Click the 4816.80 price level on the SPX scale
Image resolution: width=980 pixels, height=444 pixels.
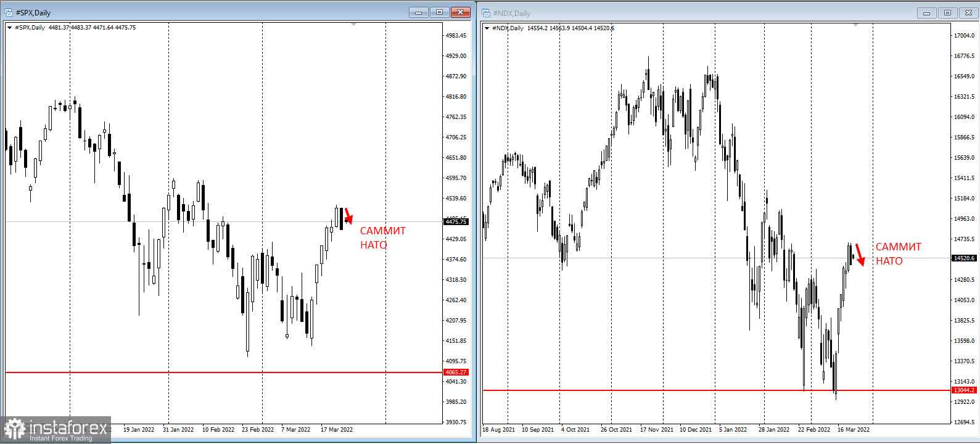coord(456,97)
